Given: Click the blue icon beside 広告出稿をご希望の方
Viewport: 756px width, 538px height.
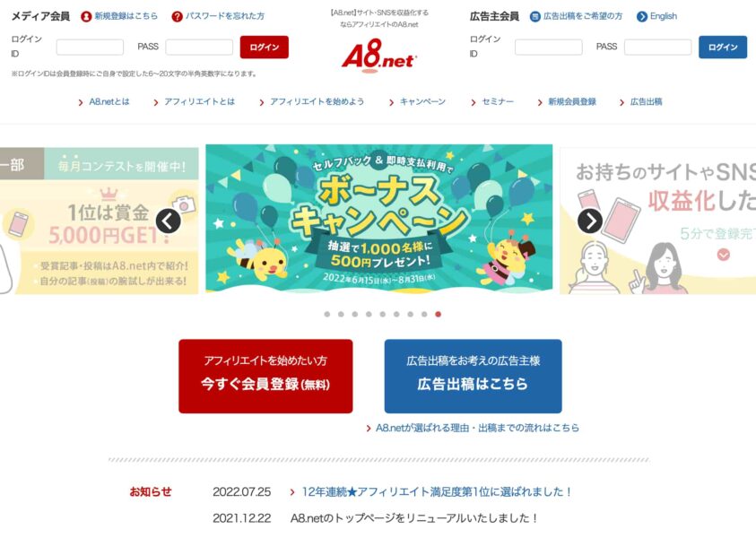Looking at the screenshot, I should pos(534,16).
